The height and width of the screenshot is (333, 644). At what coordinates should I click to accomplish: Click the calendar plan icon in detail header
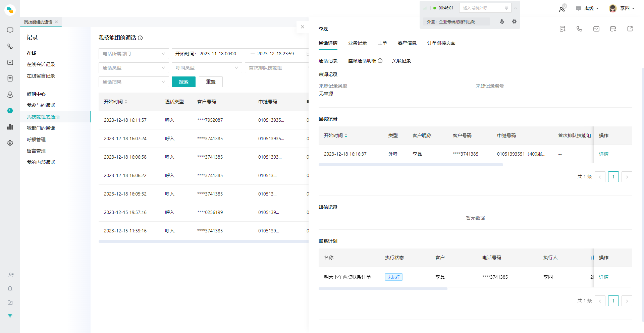click(613, 29)
